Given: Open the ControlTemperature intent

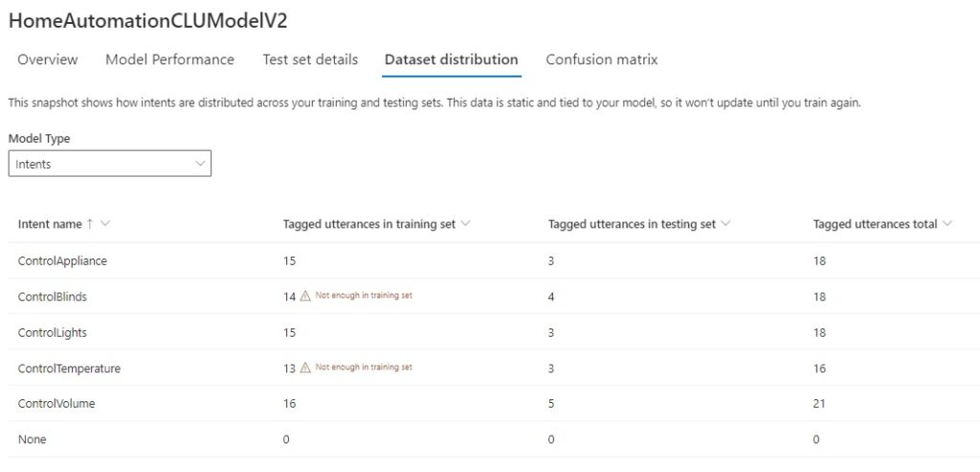Looking at the screenshot, I should coord(69,368).
